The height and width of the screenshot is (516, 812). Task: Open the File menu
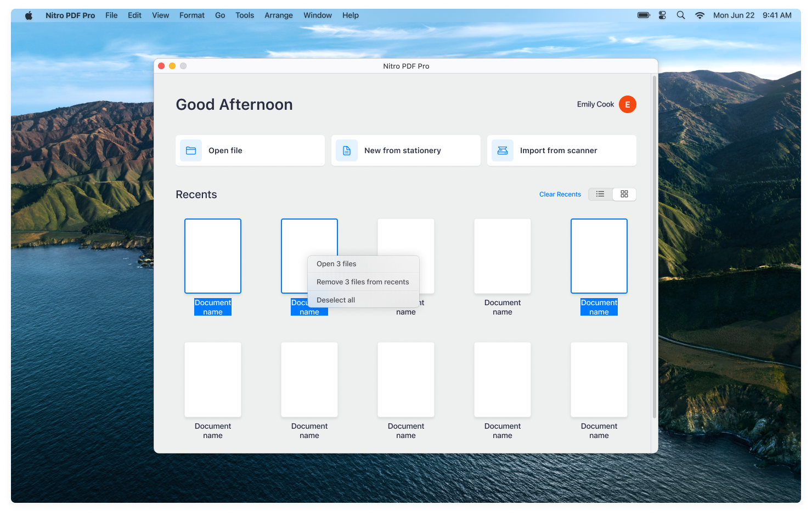[x=111, y=15]
